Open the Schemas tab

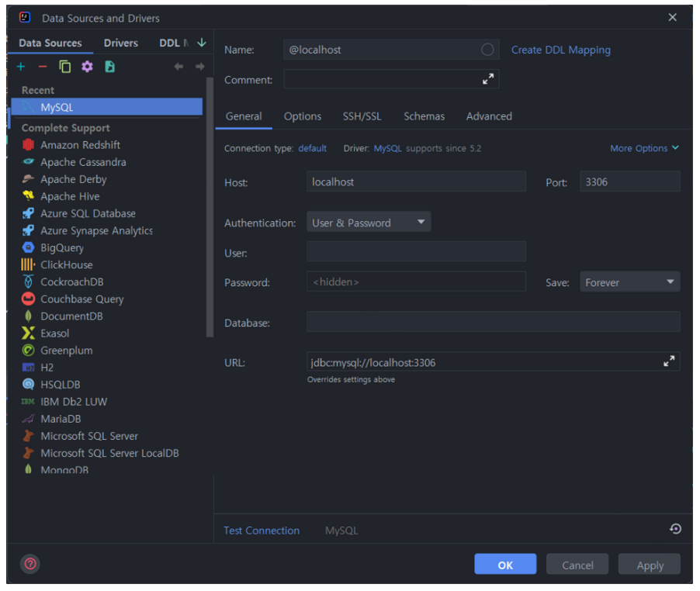point(424,116)
